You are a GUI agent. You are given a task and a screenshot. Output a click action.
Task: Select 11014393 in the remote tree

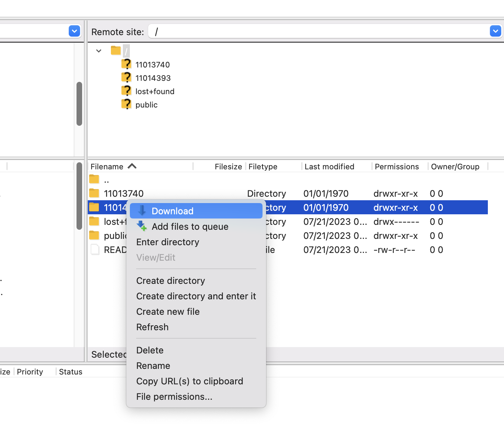pos(153,78)
